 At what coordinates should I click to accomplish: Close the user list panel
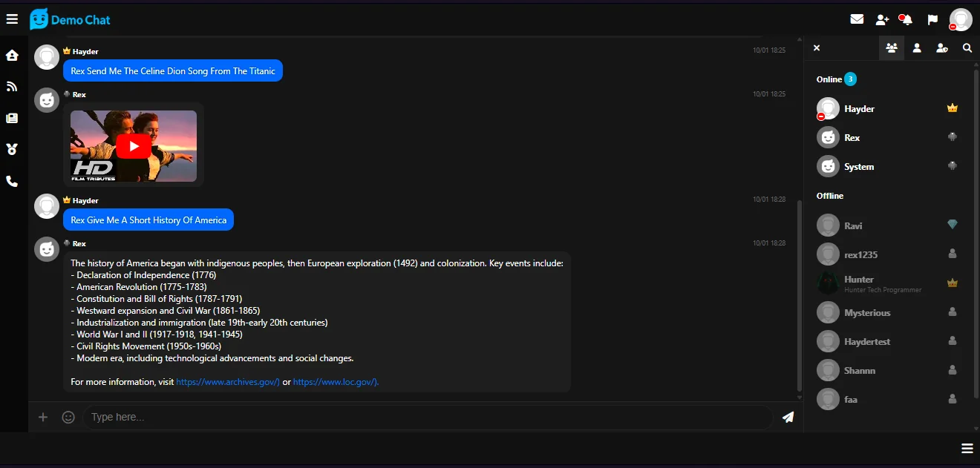(x=817, y=48)
